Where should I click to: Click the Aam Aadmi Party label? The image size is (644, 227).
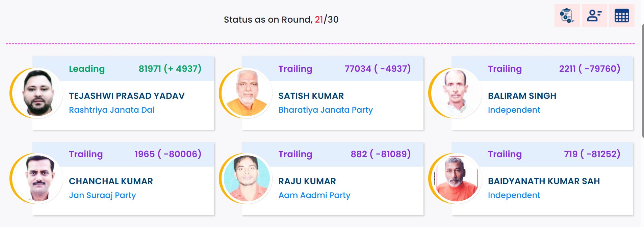tap(314, 195)
